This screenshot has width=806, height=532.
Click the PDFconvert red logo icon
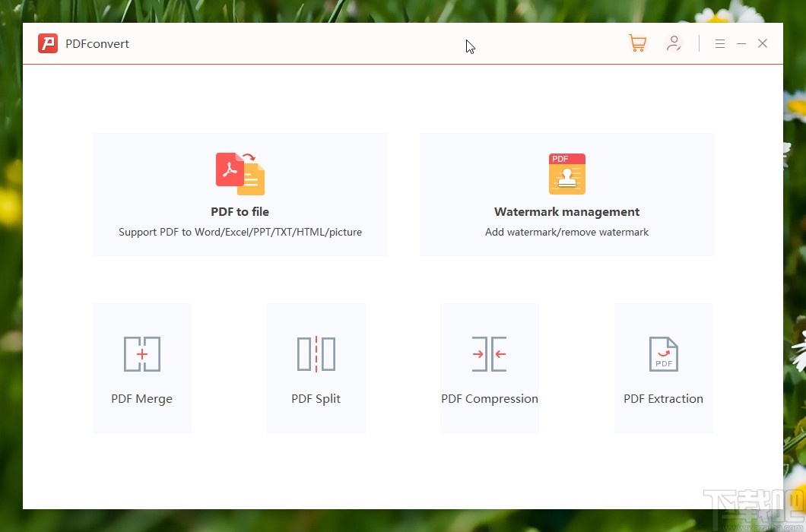point(48,43)
